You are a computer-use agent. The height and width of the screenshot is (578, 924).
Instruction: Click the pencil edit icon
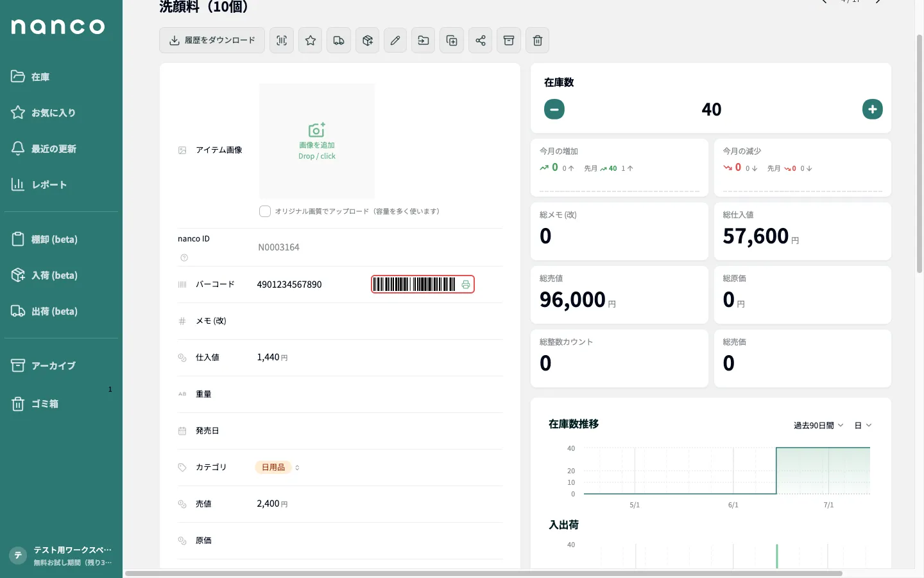[x=395, y=40]
